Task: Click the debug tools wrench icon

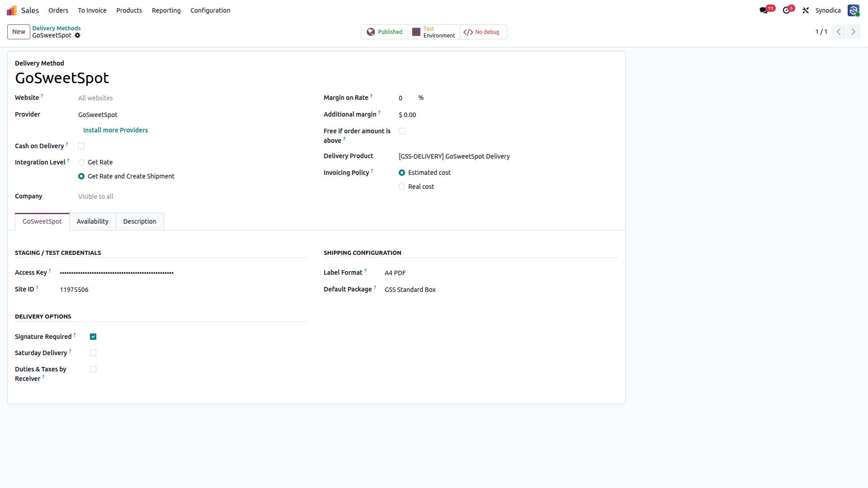Action: [x=806, y=10]
